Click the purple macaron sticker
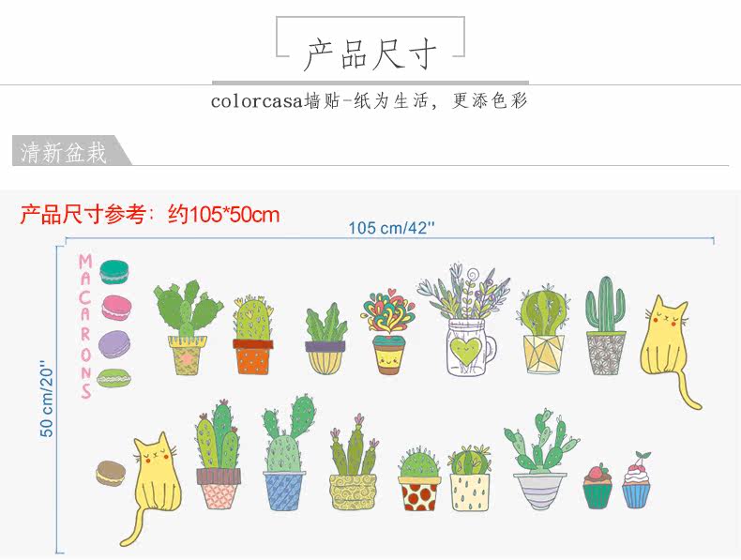 (x=114, y=343)
